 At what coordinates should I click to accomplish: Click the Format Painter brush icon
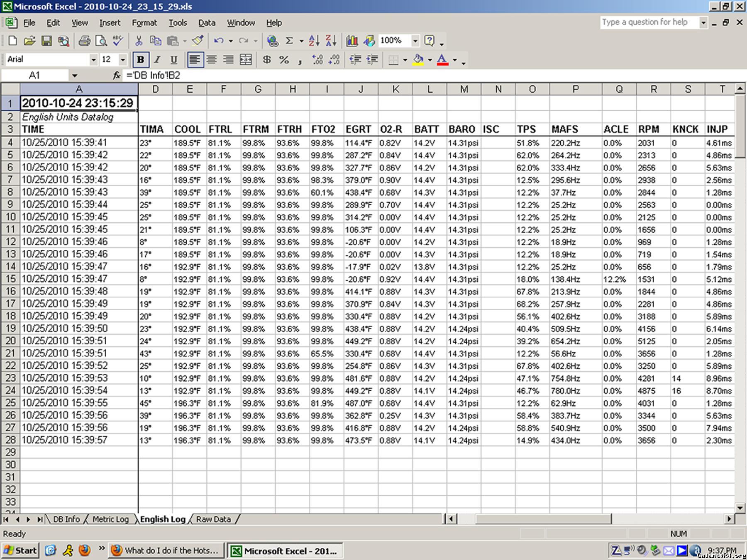[198, 41]
